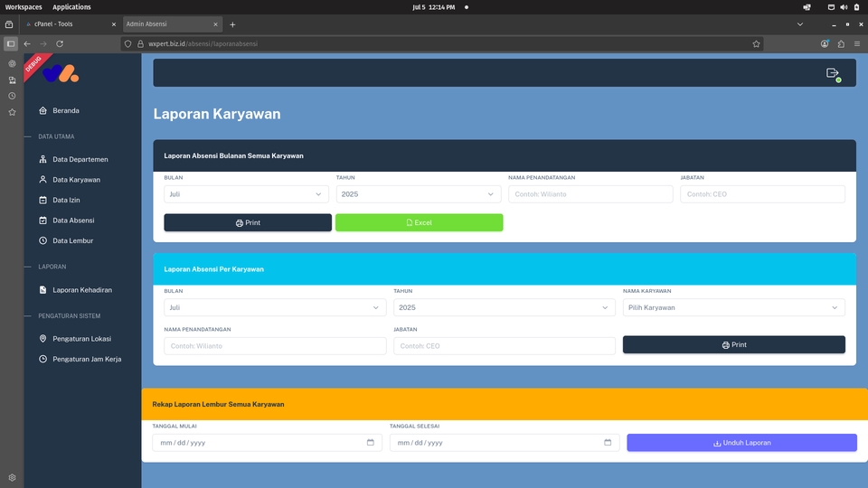Screen dimensions: 868x488
Task: Open Pilih Karyawan dropdown
Action: [733, 307]
